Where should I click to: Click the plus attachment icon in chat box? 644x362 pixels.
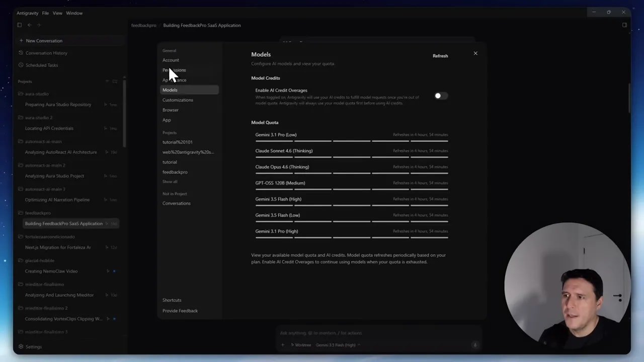[283, 345]
